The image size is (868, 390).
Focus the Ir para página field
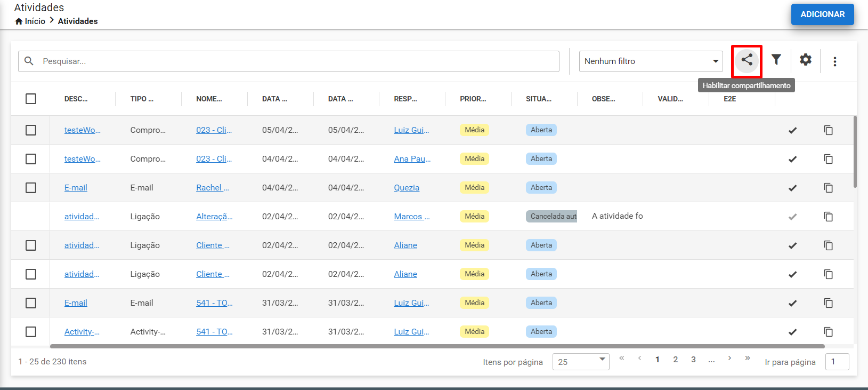tap(837, 362)
